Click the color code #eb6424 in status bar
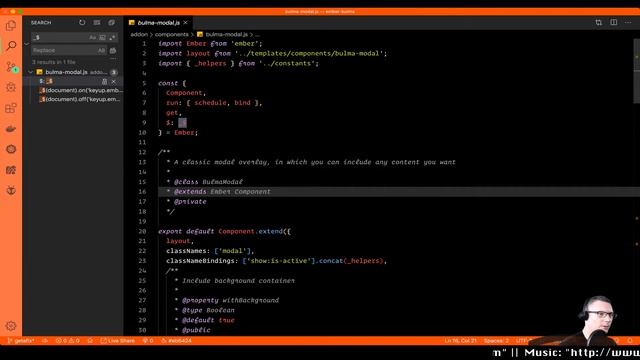Viewport: 640px width, 360px height. pyautogui.click(x=176, y=340)
